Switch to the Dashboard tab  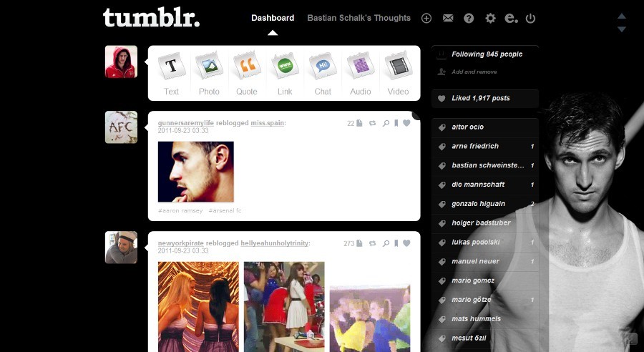[273, 18]
